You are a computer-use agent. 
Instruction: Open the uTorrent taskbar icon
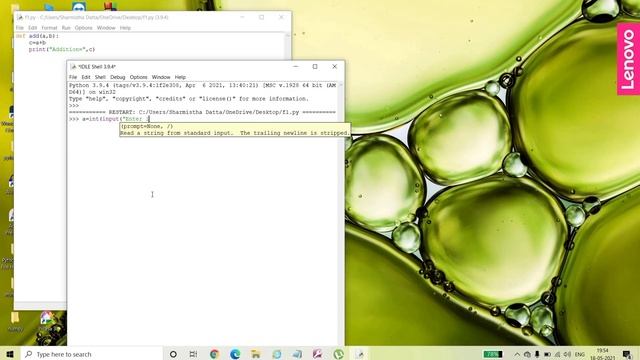pos(338,354)
